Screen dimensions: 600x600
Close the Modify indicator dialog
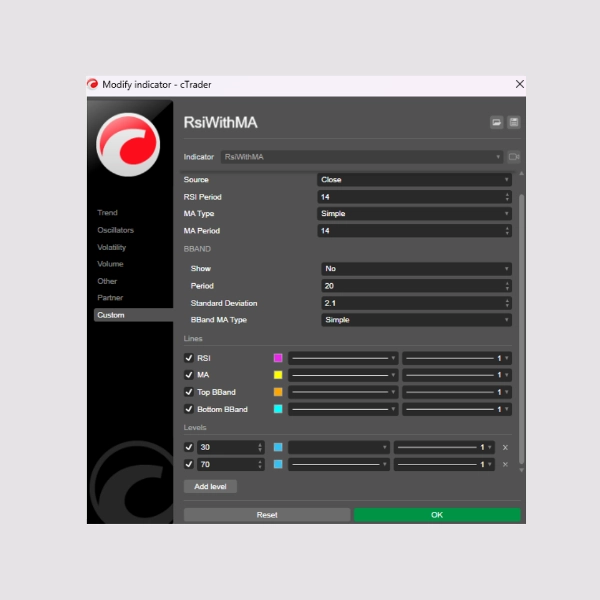coord(519,85)
